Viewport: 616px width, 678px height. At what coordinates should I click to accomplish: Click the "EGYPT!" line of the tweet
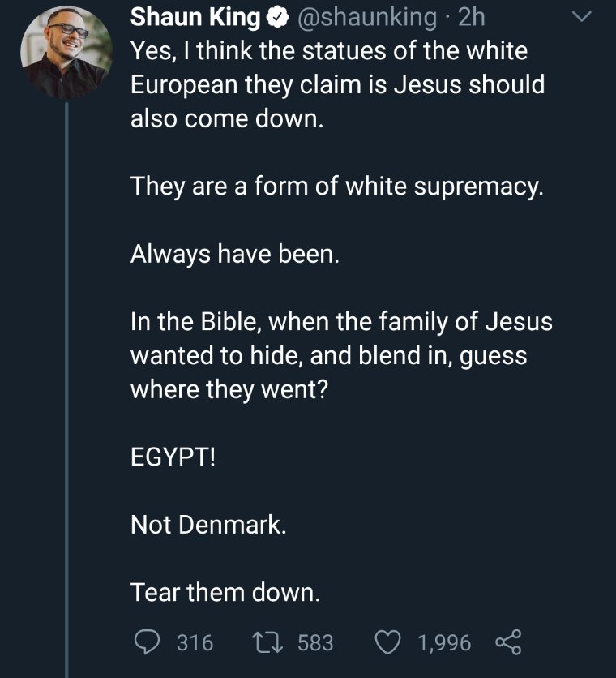tap(173, 457)
